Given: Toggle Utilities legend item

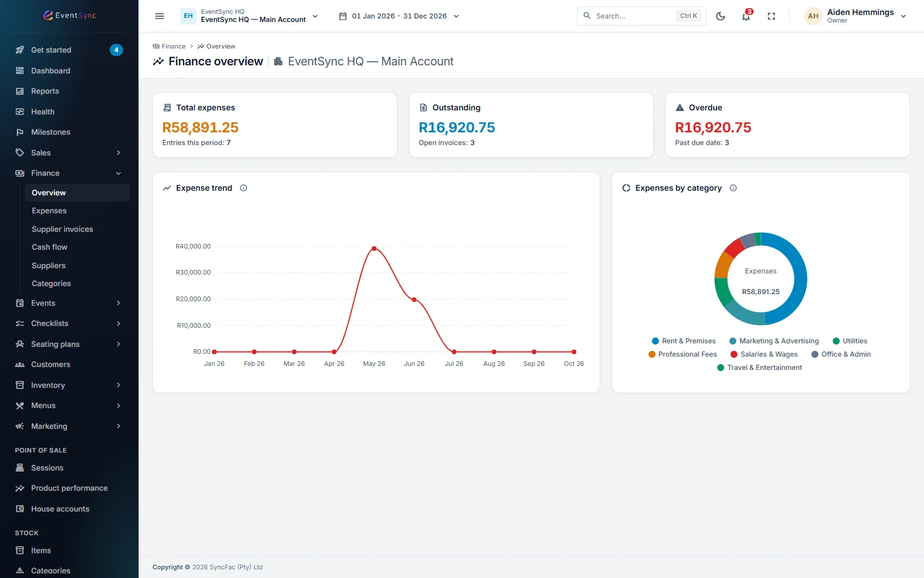Looking at the screenshot, I should [x=850, y=341].
